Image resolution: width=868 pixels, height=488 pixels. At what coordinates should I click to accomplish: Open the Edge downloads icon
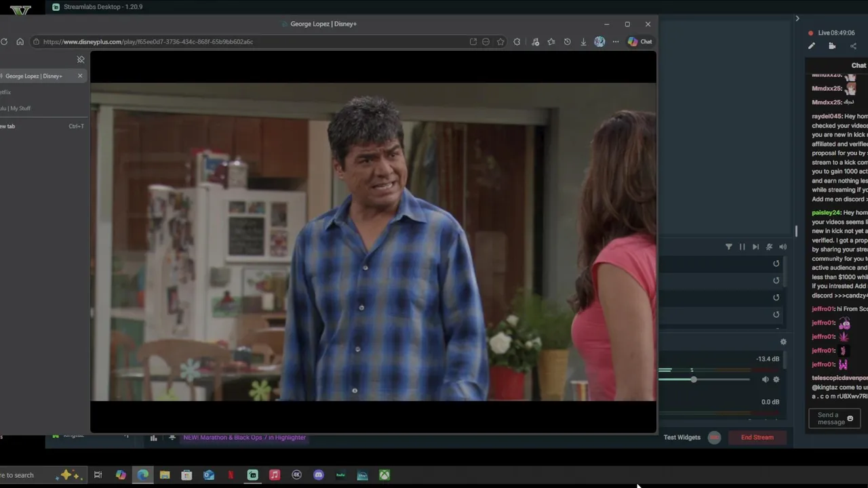click(x=583, y=41)
